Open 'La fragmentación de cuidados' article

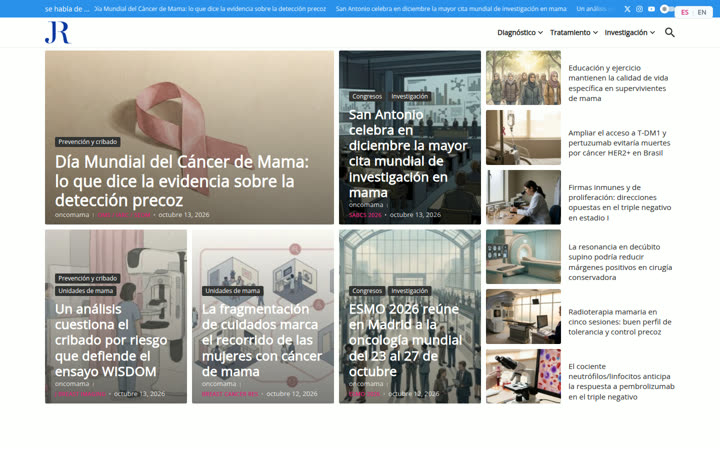pyautogui.click(x=262, y=340)
